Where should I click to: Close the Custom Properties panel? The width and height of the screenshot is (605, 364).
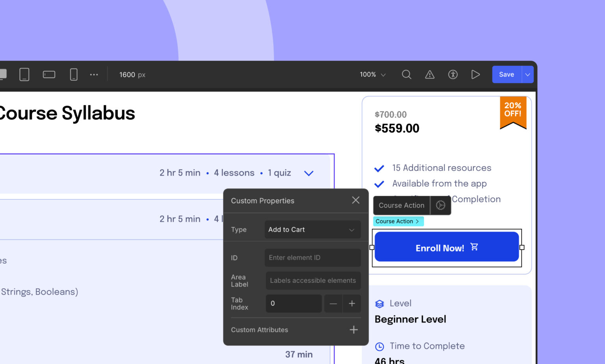click(x=356, y=201)
